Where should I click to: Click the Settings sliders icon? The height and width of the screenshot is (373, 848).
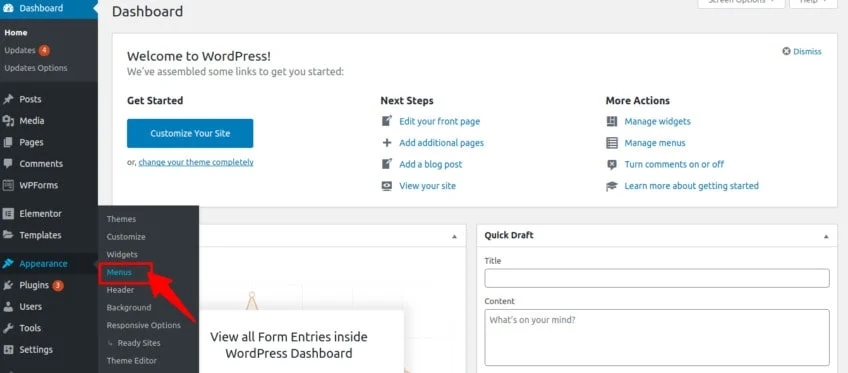click(8, 350)
